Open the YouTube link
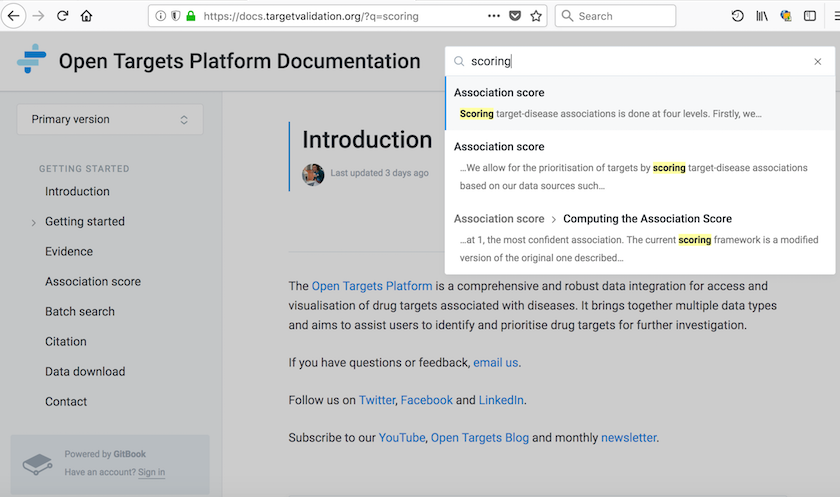The image size is (840, 497). pos(402,438)
